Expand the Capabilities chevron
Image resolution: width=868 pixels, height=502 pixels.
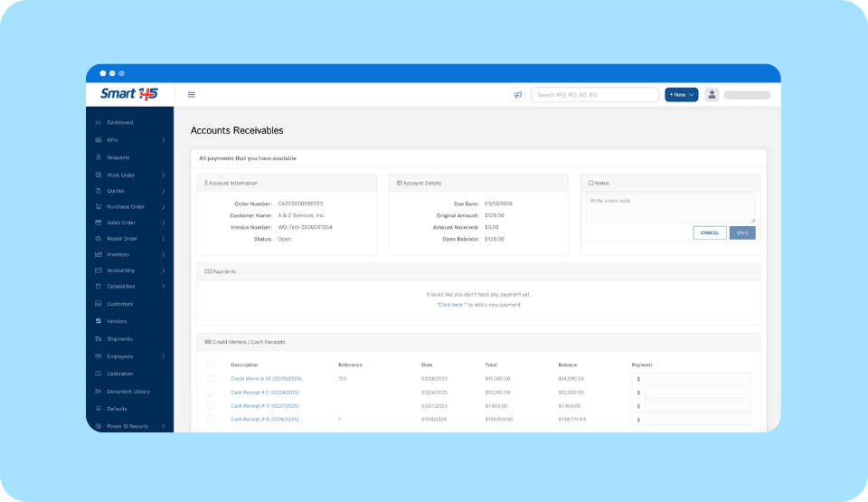164,287
